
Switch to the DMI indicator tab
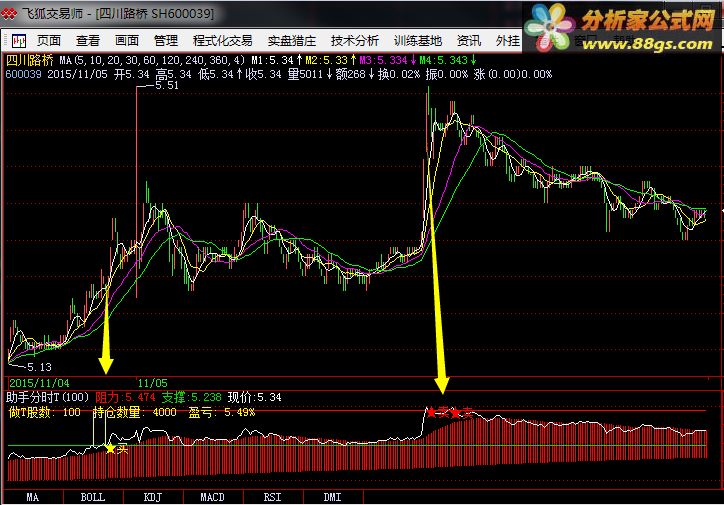[x=332, y=497]
